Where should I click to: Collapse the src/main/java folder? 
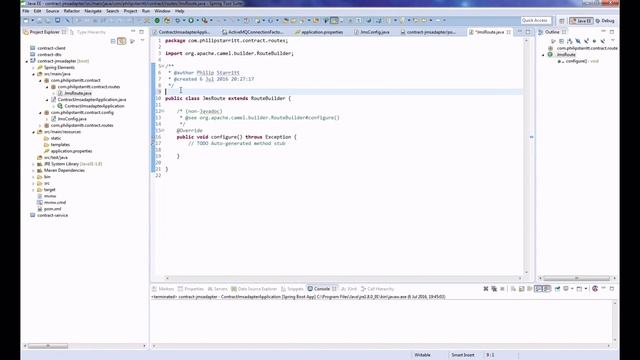[33, 74]
